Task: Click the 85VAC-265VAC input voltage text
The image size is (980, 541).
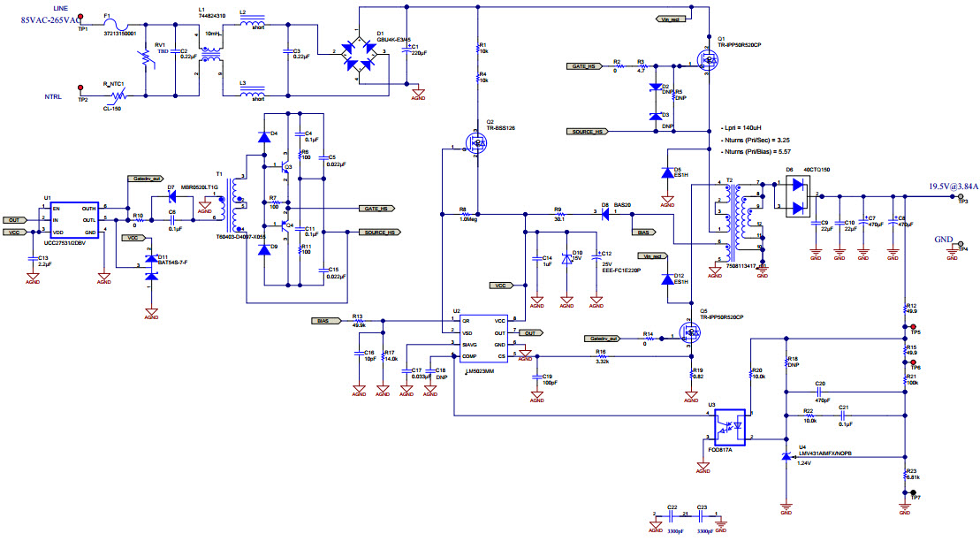Action: click(54, 19)
